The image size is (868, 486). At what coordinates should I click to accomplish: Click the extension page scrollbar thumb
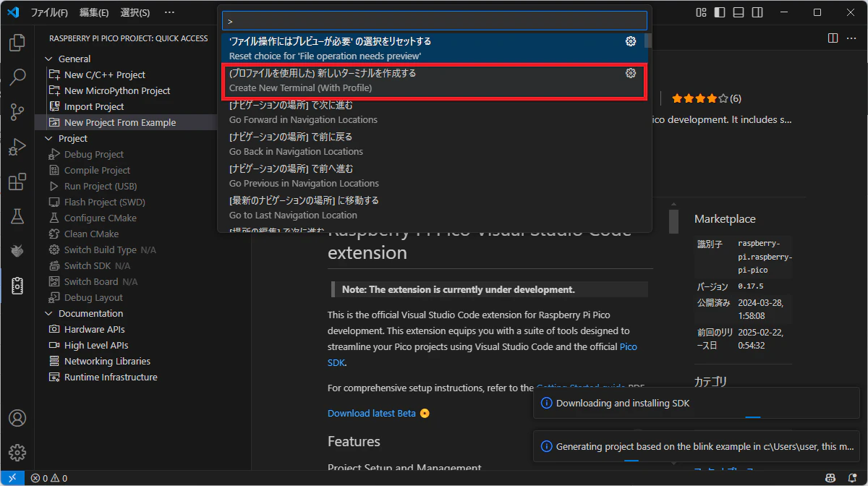coord(673,221)
